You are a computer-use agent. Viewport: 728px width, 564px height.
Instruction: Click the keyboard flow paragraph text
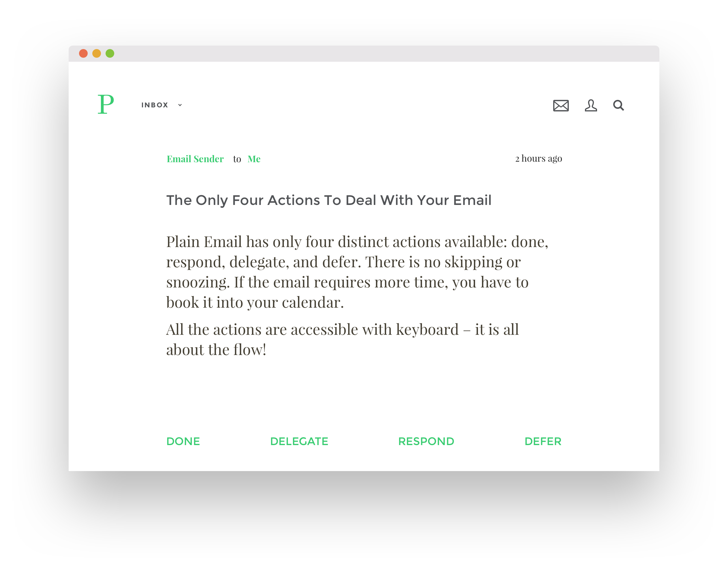click(342, 339)
